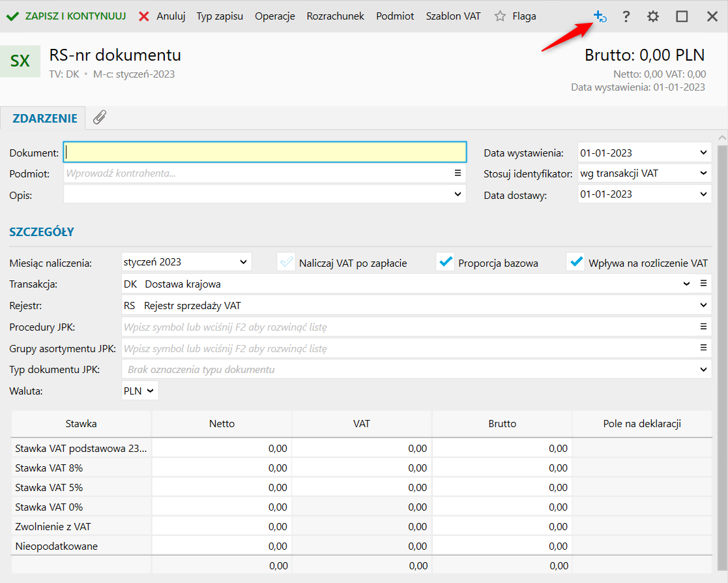
Task: Click the Anuluj button
Action: [x=163, y=16]
